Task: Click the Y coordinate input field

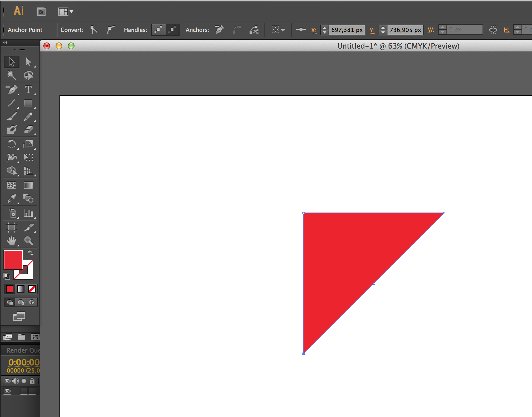Action: (x=405, y=30)
